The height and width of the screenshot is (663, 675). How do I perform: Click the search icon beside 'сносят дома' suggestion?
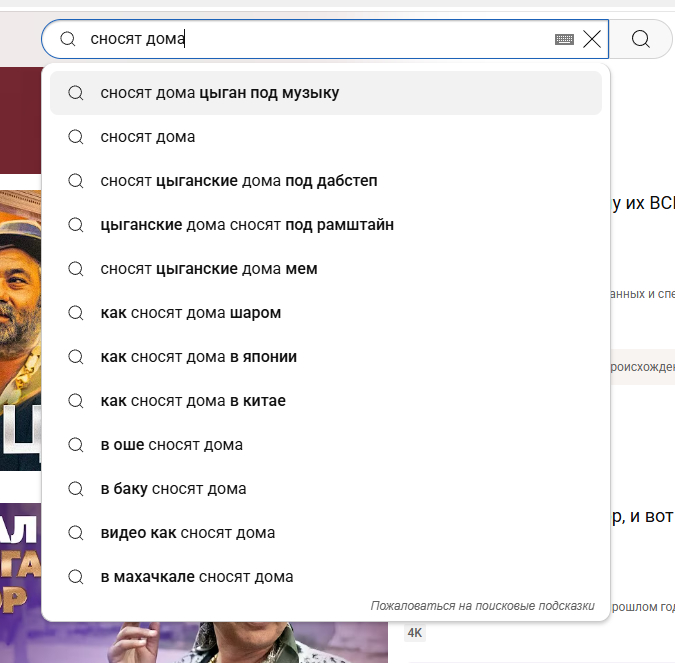tap(75, 137)
